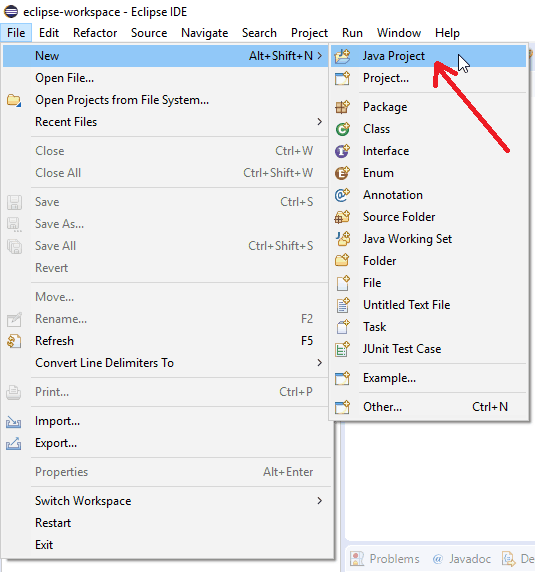
Task: Switch to the Javadoc tab
Action: click(x=462, y=559)
